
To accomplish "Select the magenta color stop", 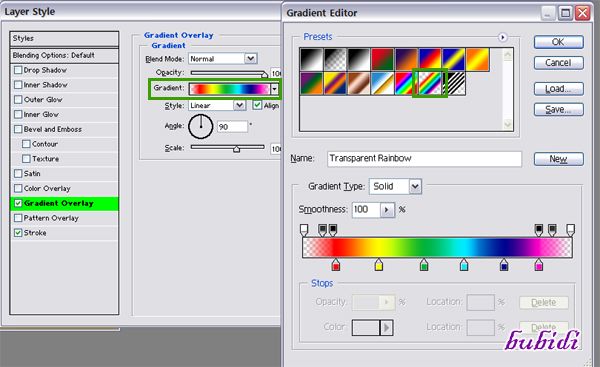I will click(x=538, y=265).
